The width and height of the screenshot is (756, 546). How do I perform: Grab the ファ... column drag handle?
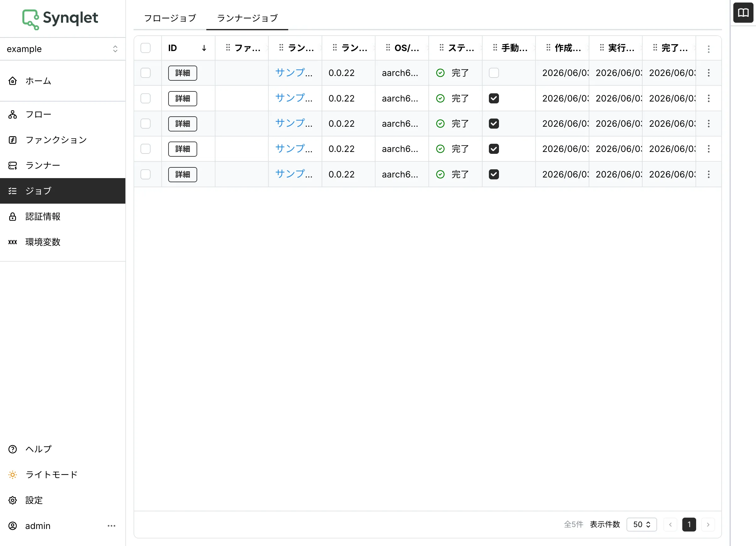[x=228, y=48]
